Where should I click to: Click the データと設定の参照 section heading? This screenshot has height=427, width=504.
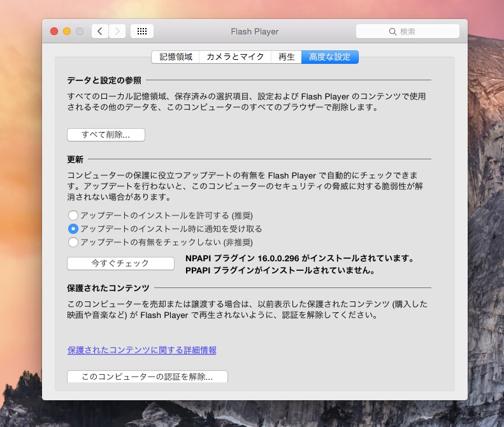point(104,80)
